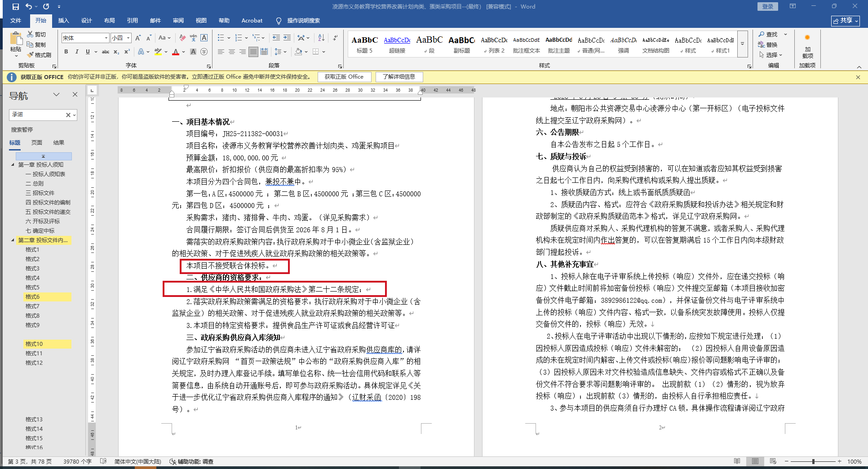Apply the yellow text highlight color

(158, 52)
